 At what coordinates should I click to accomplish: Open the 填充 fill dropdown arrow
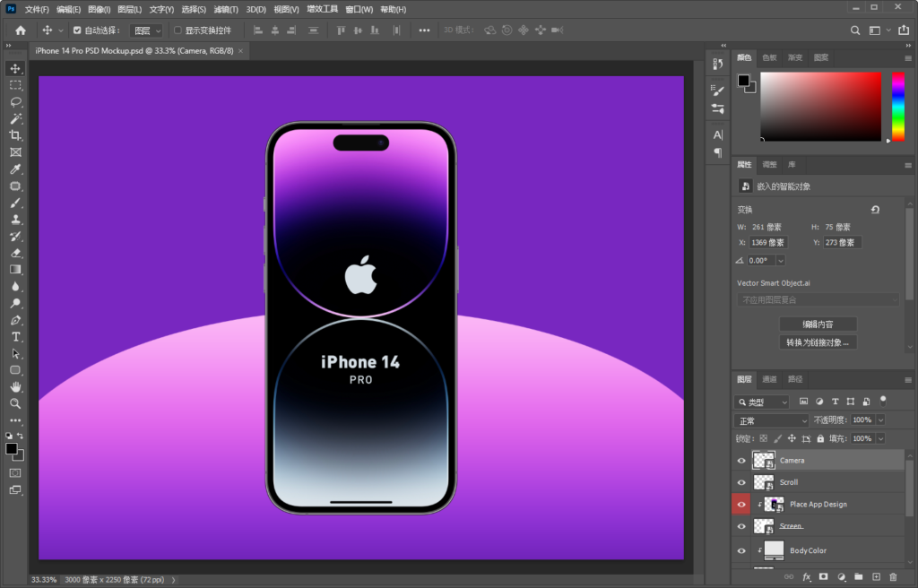click(x=880, y=438)
